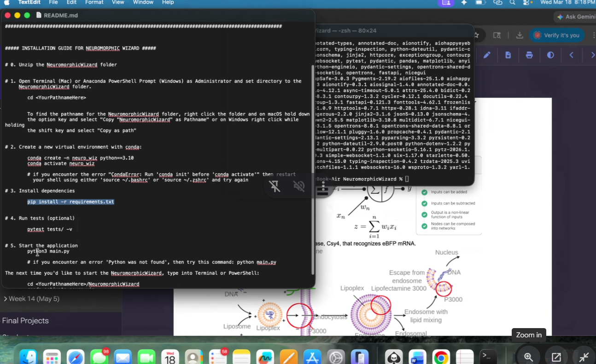Click the print icon on webpage toolbar
Viewport: 596px width, 364px height.
click(x=529, y=55)
